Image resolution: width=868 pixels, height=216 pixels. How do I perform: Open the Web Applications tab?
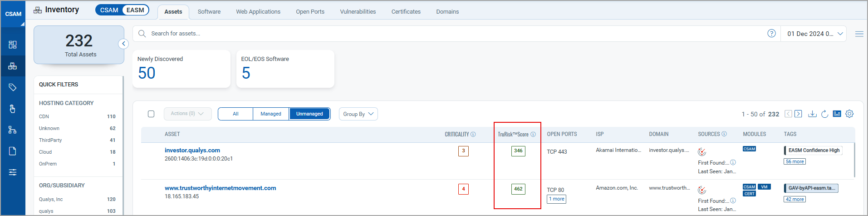[x=258, y=12]
